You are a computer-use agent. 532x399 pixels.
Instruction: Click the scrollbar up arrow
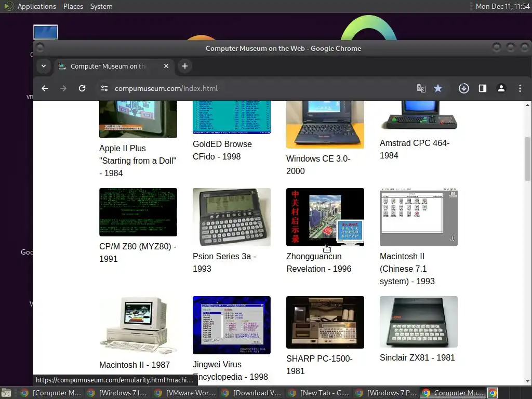click(x=527, y=105)
